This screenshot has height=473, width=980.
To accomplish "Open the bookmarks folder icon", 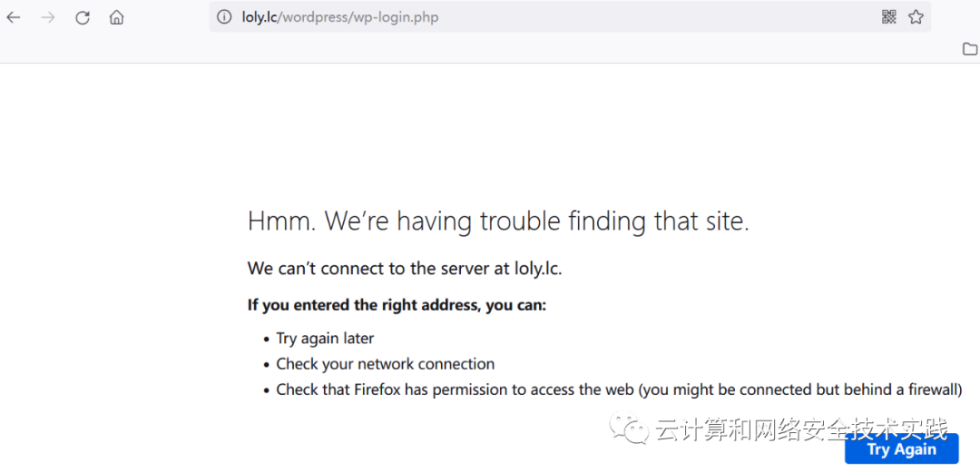I will coord(969,49).
